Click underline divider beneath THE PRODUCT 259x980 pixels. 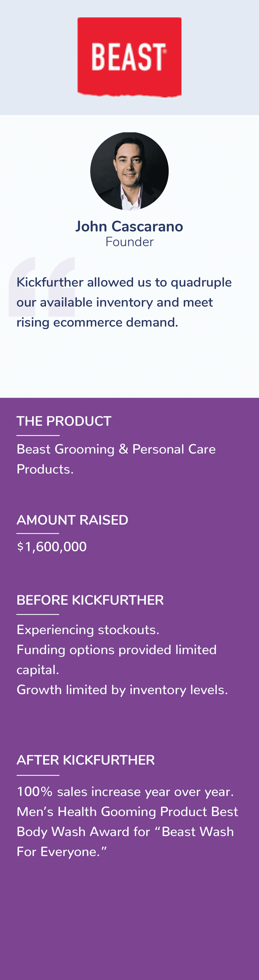pos(38,435)
